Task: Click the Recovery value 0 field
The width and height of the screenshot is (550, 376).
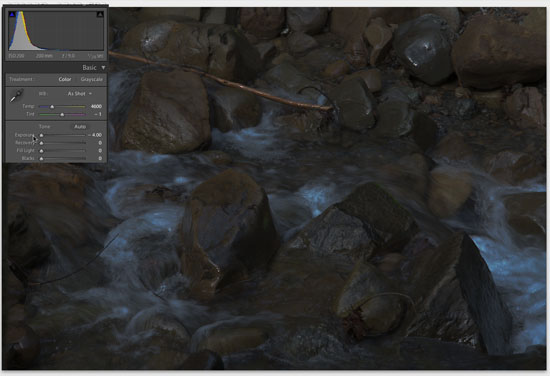Action: [100, 143]
